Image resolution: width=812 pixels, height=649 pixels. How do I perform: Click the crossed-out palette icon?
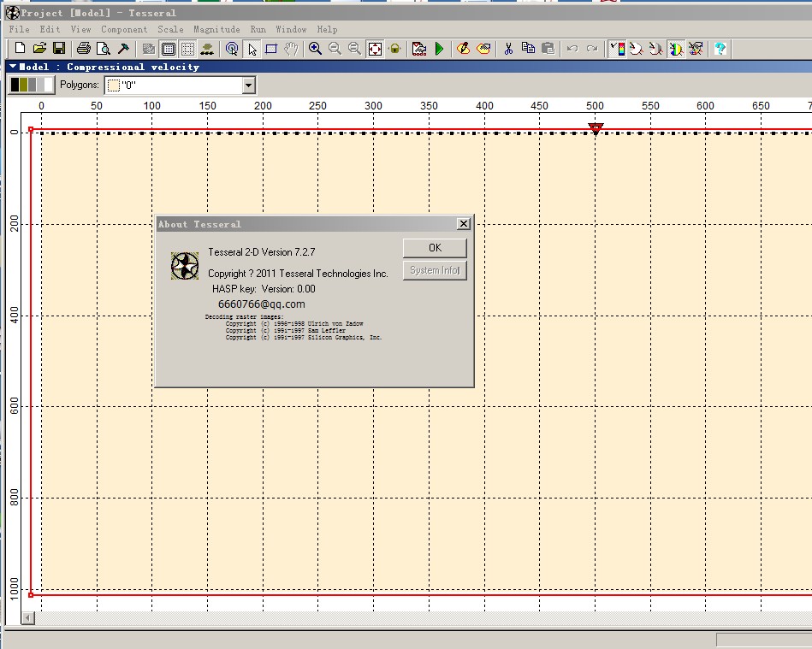pyautogui.click(x=696, y=49)
